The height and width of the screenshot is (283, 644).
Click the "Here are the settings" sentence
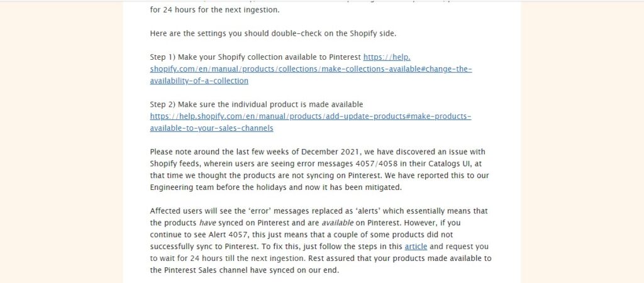click(273, 34)
